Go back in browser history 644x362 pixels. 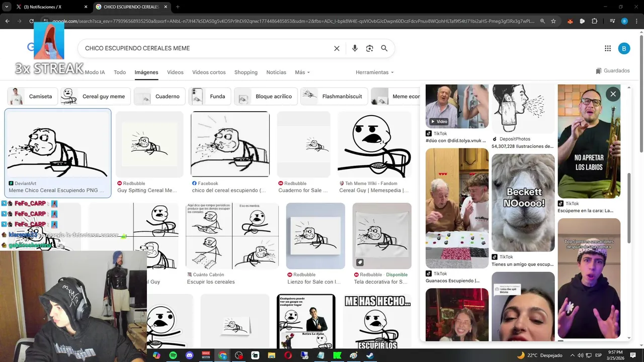pyautogui.click(x=7, y=21)
